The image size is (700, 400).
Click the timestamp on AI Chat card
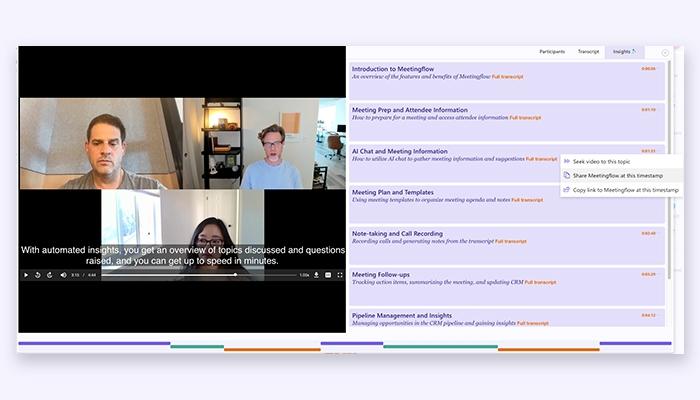648,151
